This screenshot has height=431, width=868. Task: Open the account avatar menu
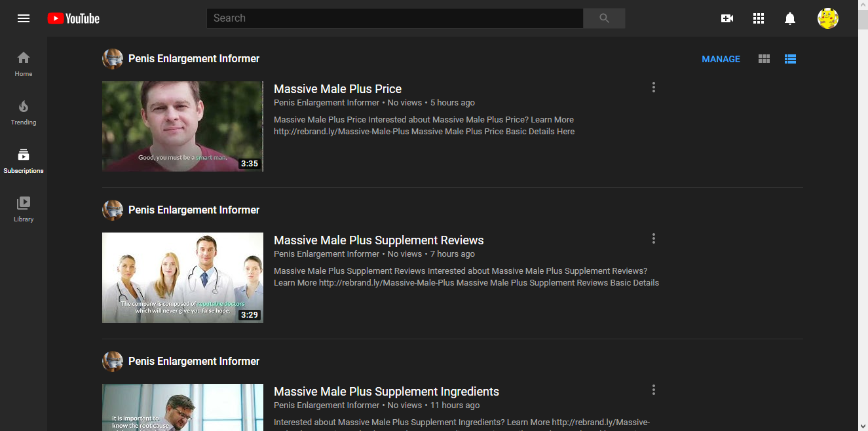[x=828, y=18]
